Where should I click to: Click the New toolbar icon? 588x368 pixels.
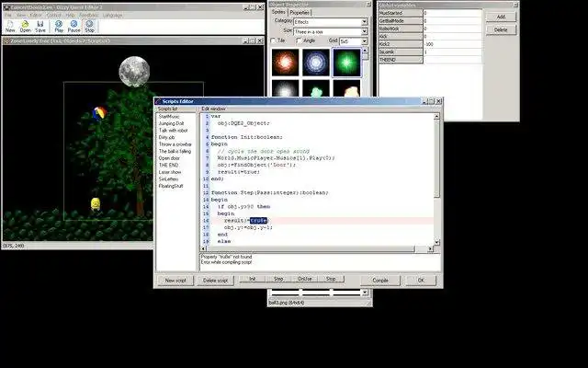(10, 27)
